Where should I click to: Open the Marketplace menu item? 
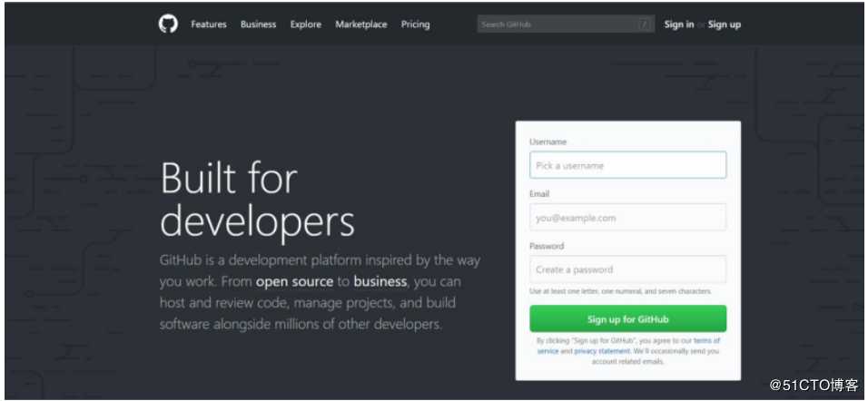tap(361, 24)
